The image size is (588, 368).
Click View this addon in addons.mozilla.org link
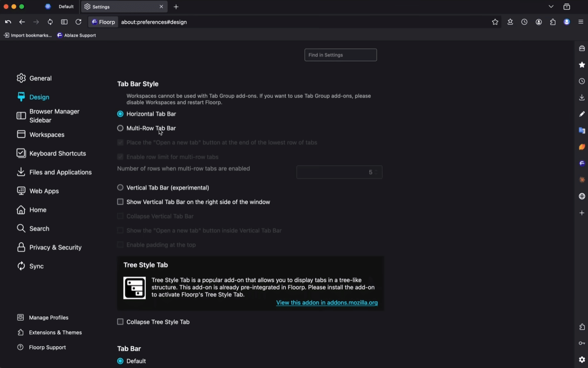point(327,303)
